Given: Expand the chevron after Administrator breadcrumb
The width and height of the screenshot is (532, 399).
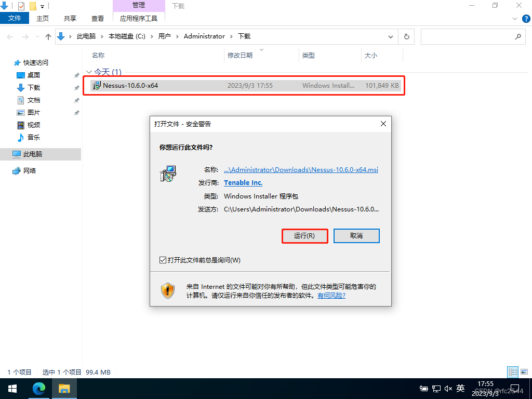Looking at the screenshot, I should click(x=231, y=36).
